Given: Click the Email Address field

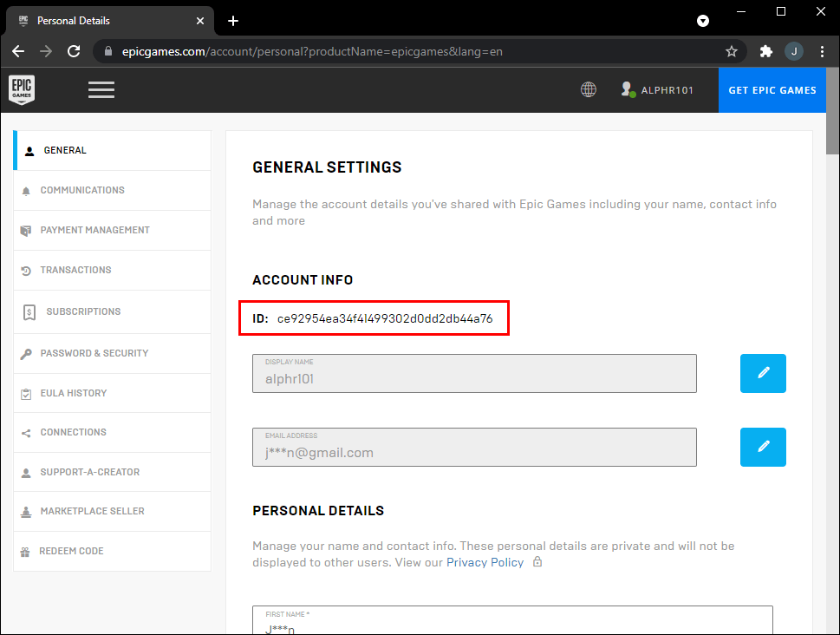Looking at the screenshot, I should point(474,447).
